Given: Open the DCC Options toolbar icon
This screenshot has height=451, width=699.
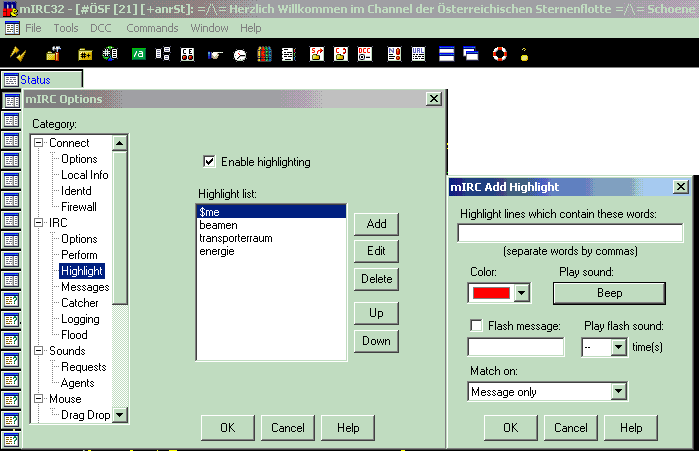Looking at the screenshot, I should pyautogui.click(x=365, y=54).
